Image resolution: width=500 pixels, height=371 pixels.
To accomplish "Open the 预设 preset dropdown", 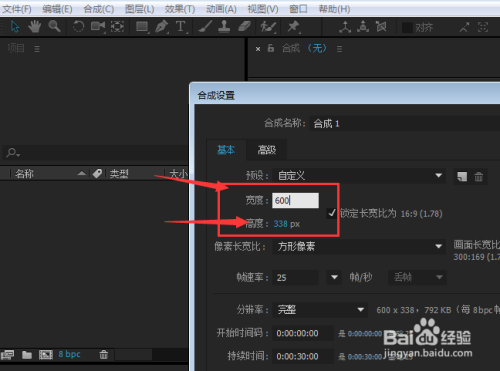I will click(359, 176).
